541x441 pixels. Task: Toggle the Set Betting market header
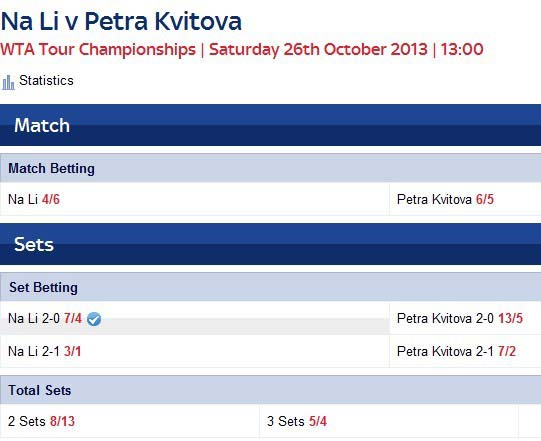270,287
